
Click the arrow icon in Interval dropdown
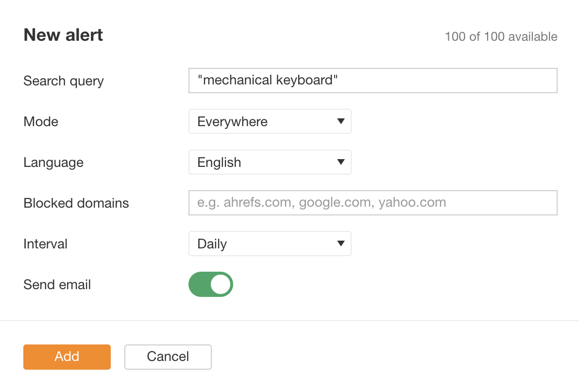point(341,244)
